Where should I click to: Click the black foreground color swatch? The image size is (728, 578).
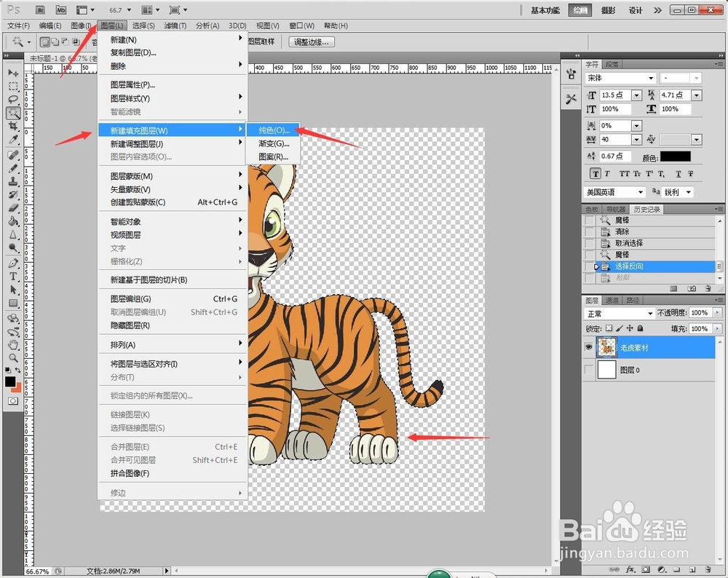pos(10,381)
